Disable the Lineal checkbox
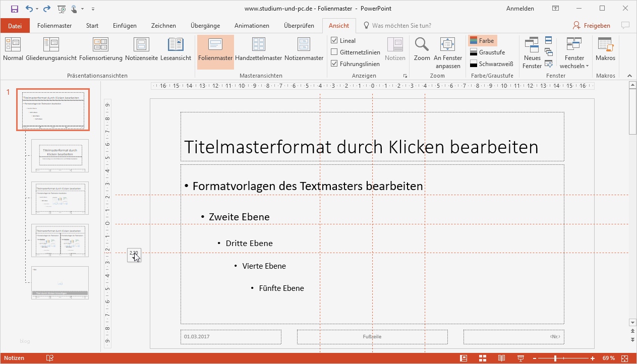The height and width of the screenshot is (364, 637). 334,40
